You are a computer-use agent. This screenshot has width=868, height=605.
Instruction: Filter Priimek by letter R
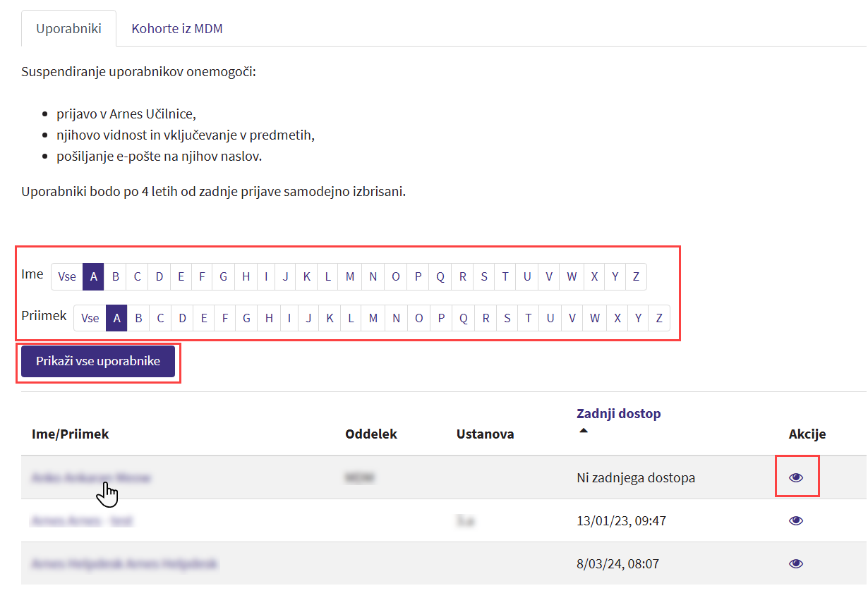tap(486, 318)
